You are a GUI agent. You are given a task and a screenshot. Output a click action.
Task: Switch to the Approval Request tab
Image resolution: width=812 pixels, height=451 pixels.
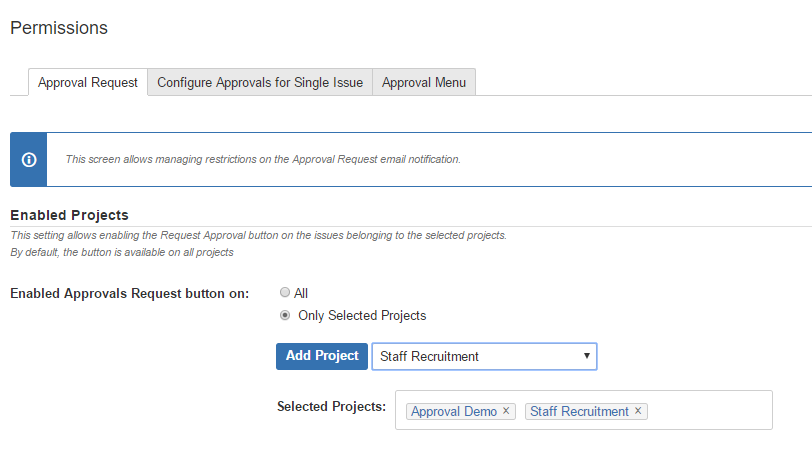pos(88,83)
